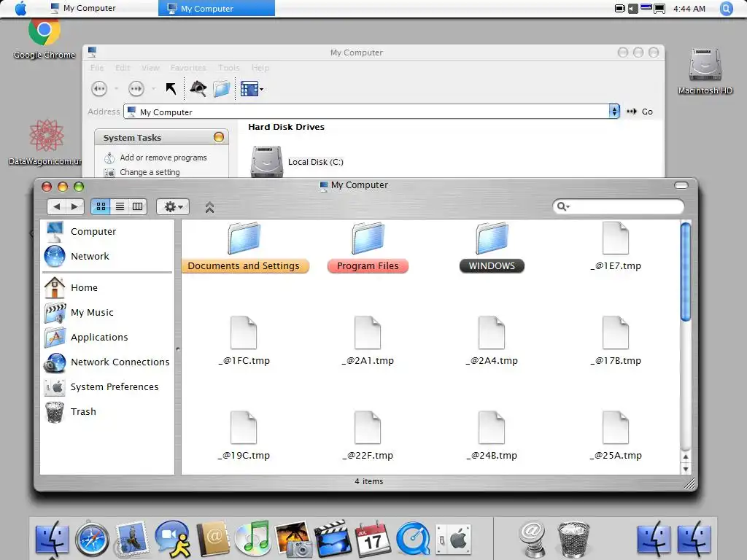Screen dimensions: 747x560
Task: Launch Safari compass icon in dock
Action: click(93, 539)
